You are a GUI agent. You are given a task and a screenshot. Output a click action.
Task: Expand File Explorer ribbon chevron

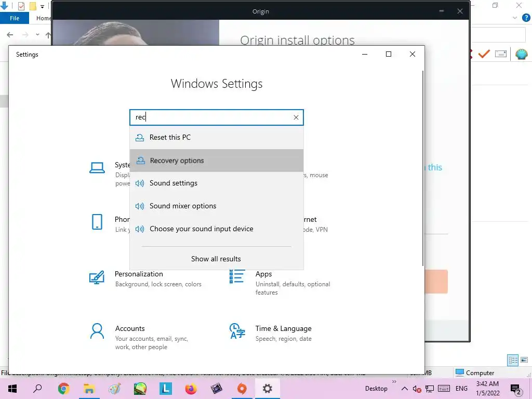coord(515,18)
